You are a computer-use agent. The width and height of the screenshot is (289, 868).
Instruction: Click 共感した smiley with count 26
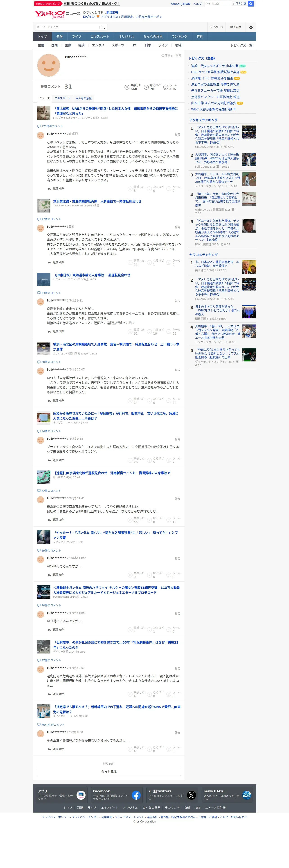click(x=130, y=460)
